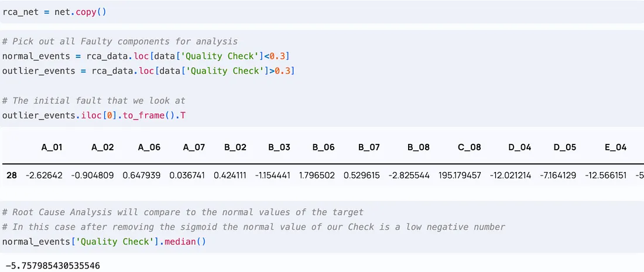This screenshot has height=272, width=644.
Task: Select the A_06 column header
Action: (149, 147)
